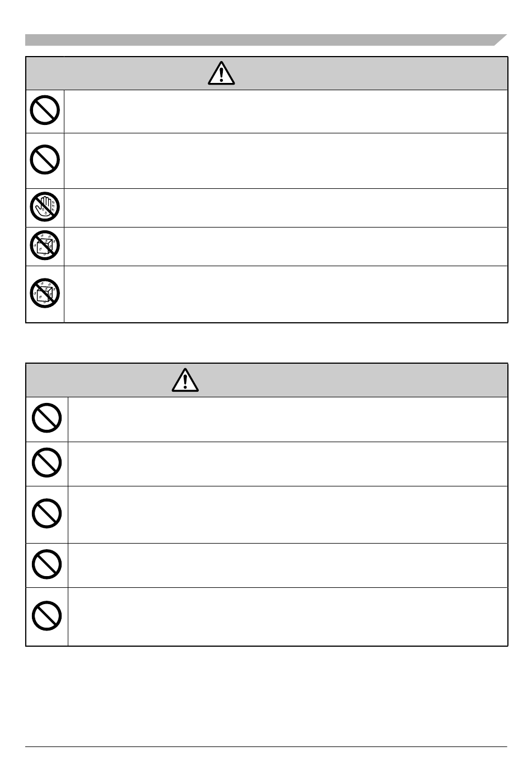532x770 pixels.
Task: Click the blank cell beside the lower no-water icon
Action: pos(286,294)
